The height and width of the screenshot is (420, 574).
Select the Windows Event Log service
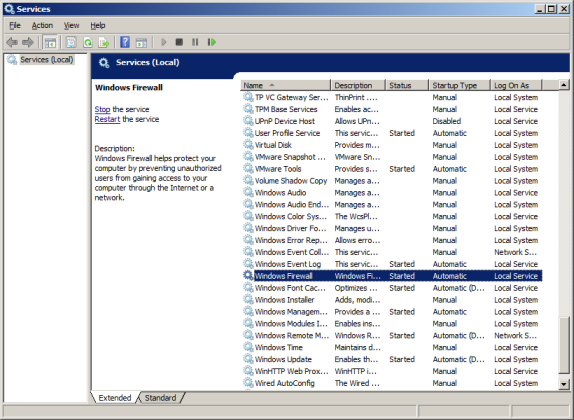(x=392, y=264)
